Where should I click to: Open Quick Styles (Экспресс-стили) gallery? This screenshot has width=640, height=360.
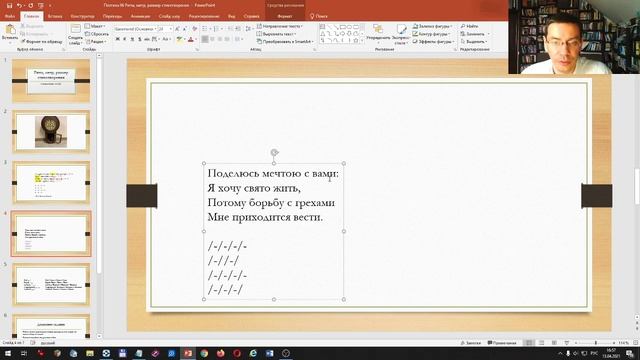pyautogui.click(x=401, y=34)
